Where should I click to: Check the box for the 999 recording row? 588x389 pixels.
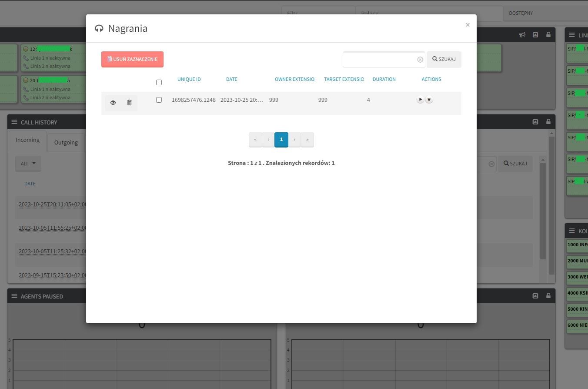[x=159, y=100]
